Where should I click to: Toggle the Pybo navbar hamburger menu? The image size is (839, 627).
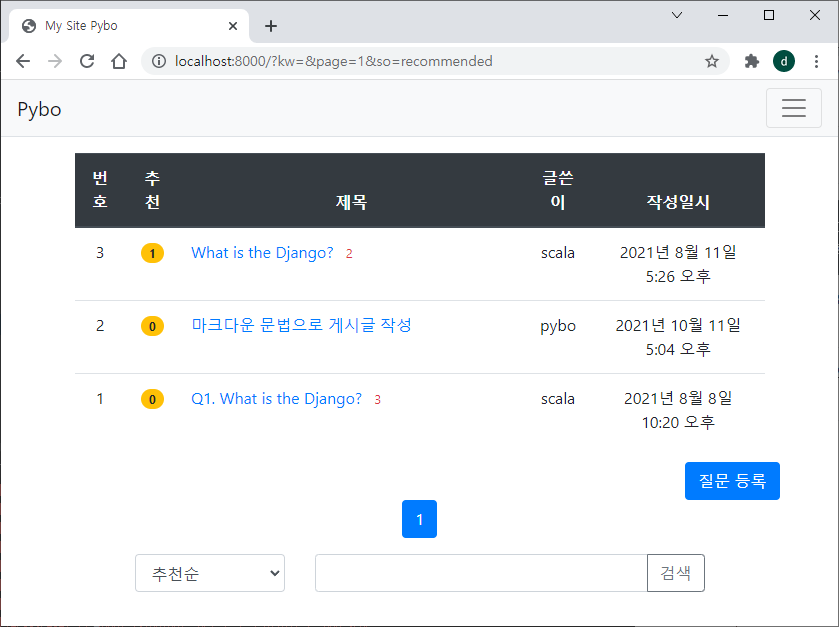tap(794, 108)
